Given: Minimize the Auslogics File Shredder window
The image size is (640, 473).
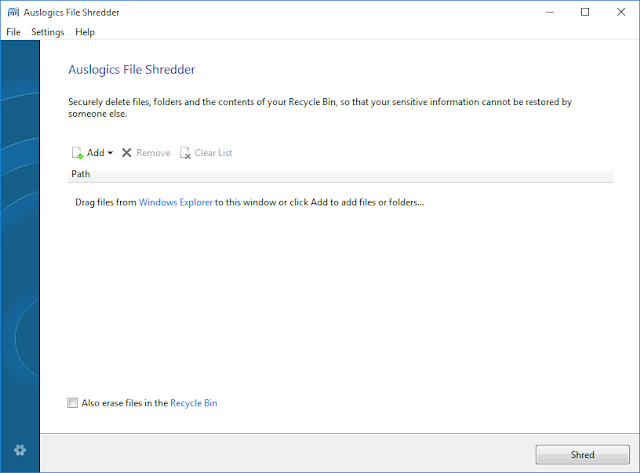Looking at the screenshot, I should (550, 12).
